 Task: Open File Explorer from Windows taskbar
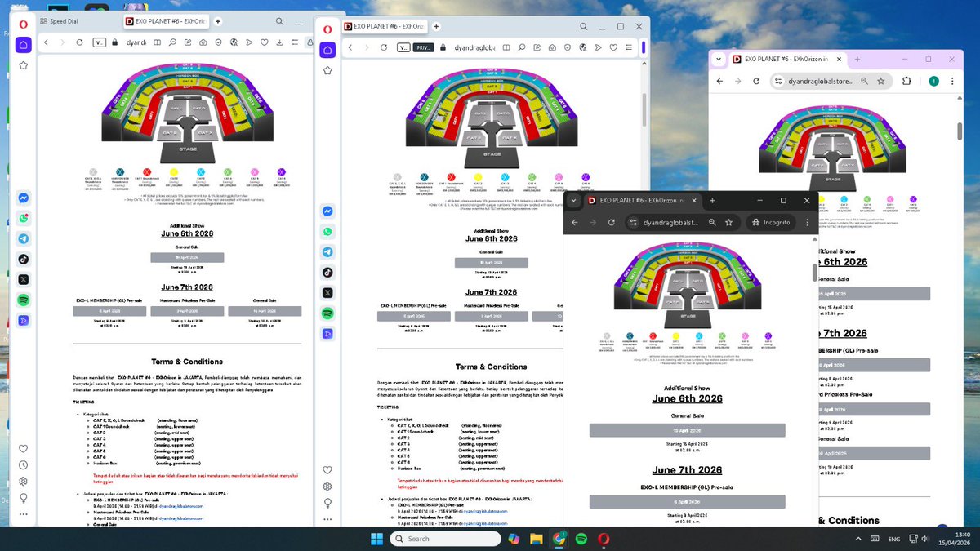537,539
